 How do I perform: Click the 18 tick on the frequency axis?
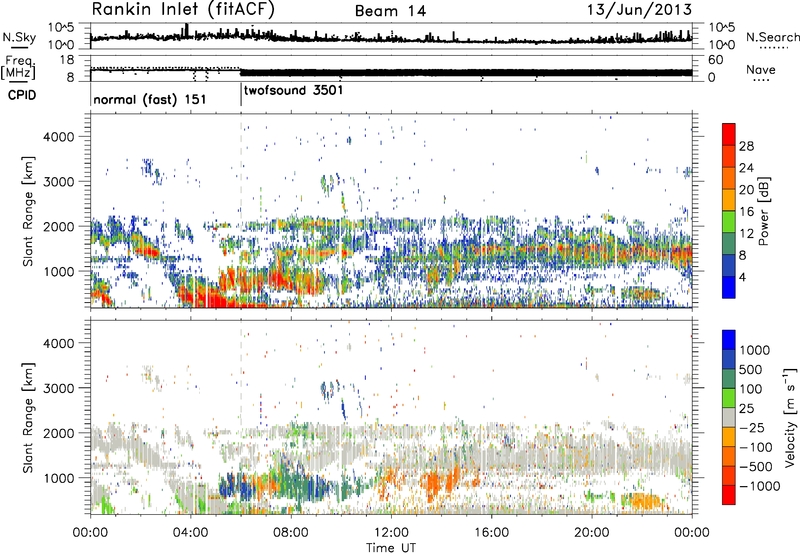66,60
